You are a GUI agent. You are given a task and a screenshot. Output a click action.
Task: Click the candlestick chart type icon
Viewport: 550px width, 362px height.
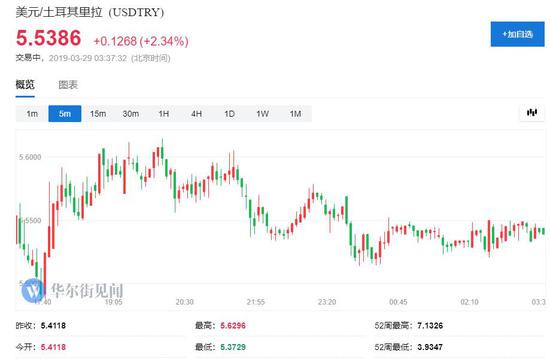point(532,113)
